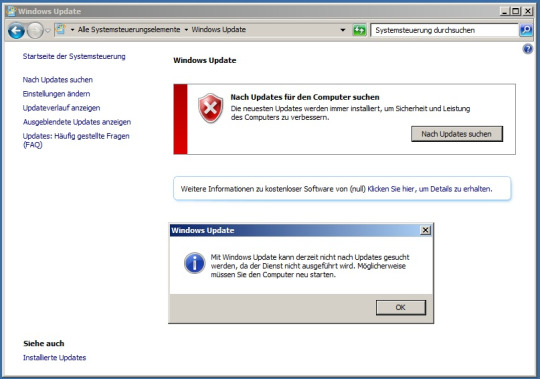Go back with the blue back arrow
The width and height of the screenshot is (540, 379).
point(16,30)
